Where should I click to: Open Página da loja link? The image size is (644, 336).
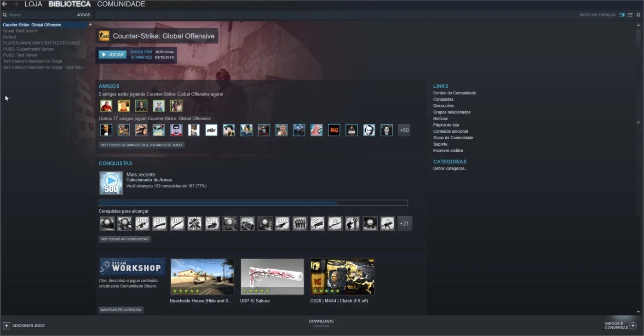[x=446, y=125]
